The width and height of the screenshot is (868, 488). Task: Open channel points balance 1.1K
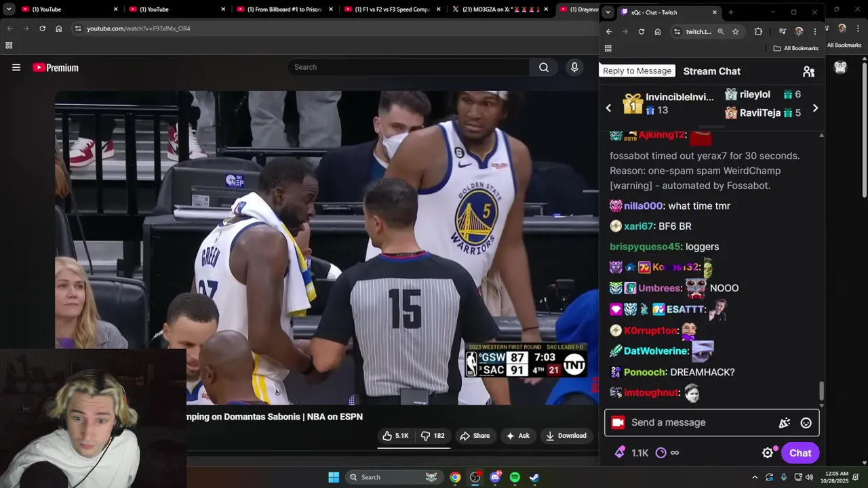point(632,453)
